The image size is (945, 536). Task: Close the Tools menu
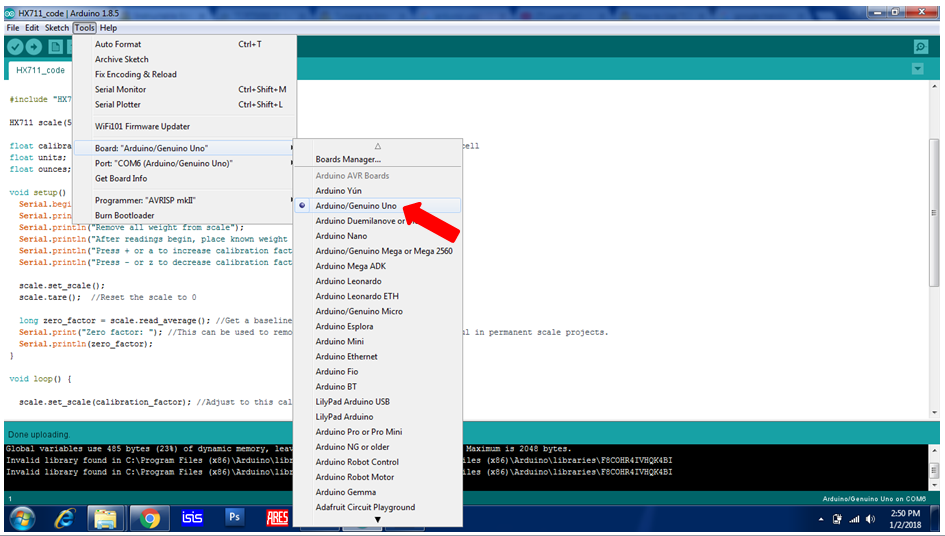pyautogui.click(x=84, y=28)
